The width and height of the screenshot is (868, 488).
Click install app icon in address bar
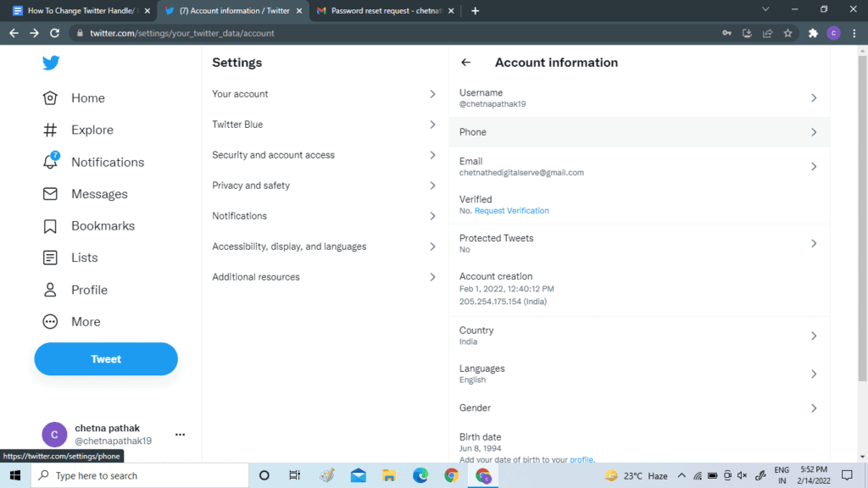[747, 33]
